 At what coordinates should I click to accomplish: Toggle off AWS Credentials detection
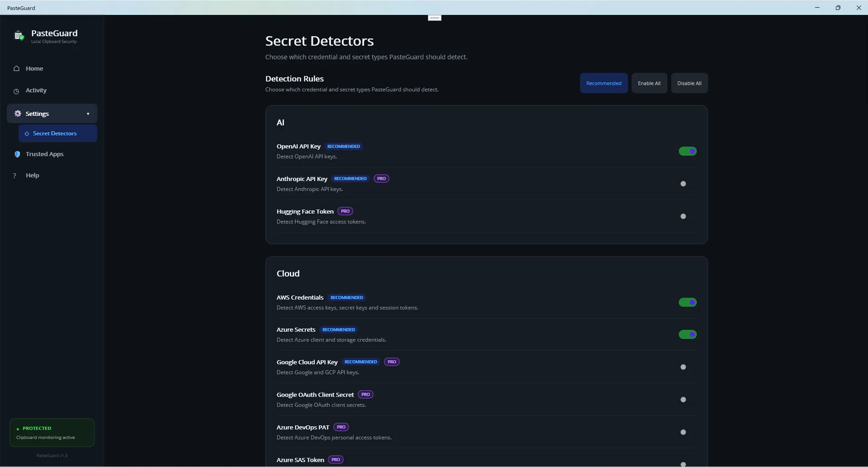tap(687, 302)
